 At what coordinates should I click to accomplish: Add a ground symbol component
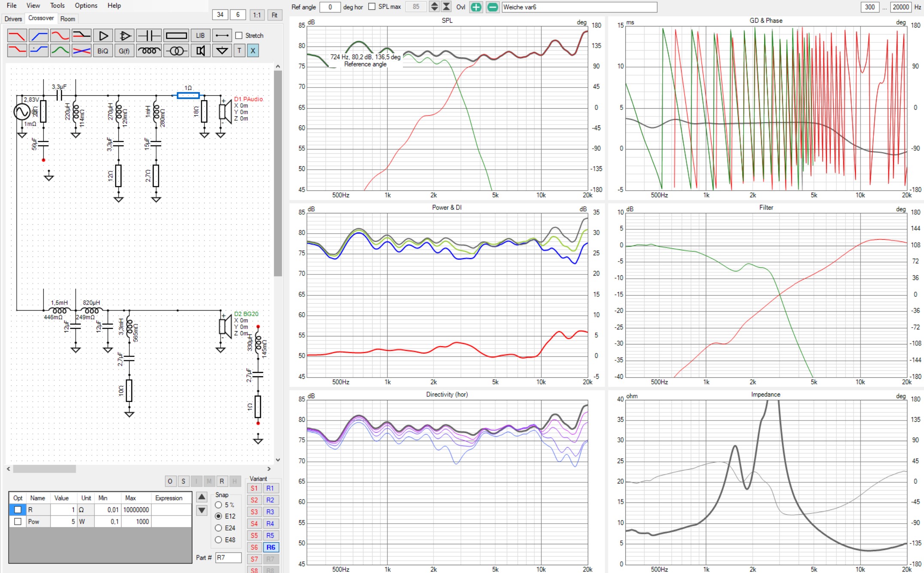coord(221,51)
